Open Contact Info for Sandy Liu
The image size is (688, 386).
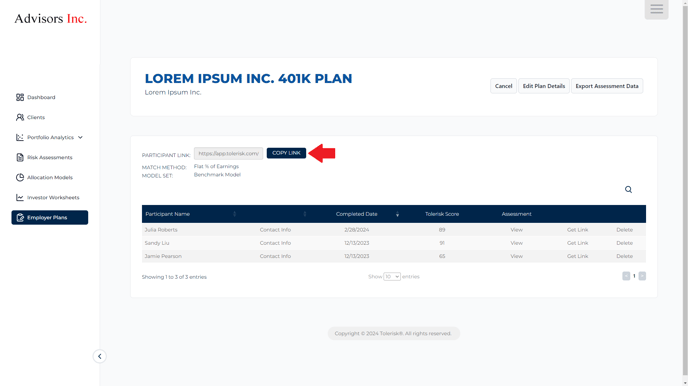click(x=275, y=243)
